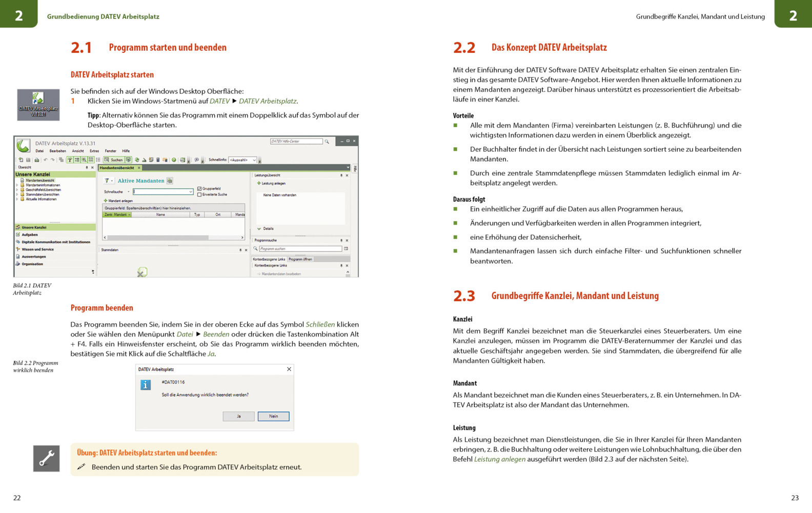Open Auswertungen in the navigation pane
The width and height of the screenshot is (812, 513).
[x=55, y=256]
